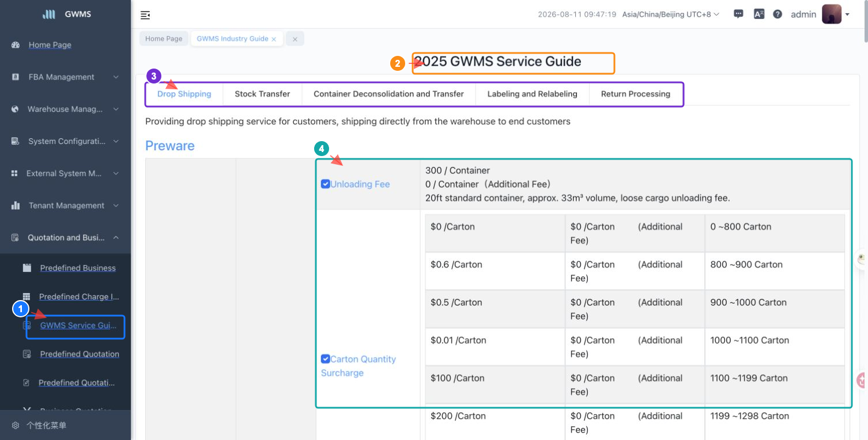
Task: Click the GWMS Service Guide menu icon
Action: [x=27, y=325]
